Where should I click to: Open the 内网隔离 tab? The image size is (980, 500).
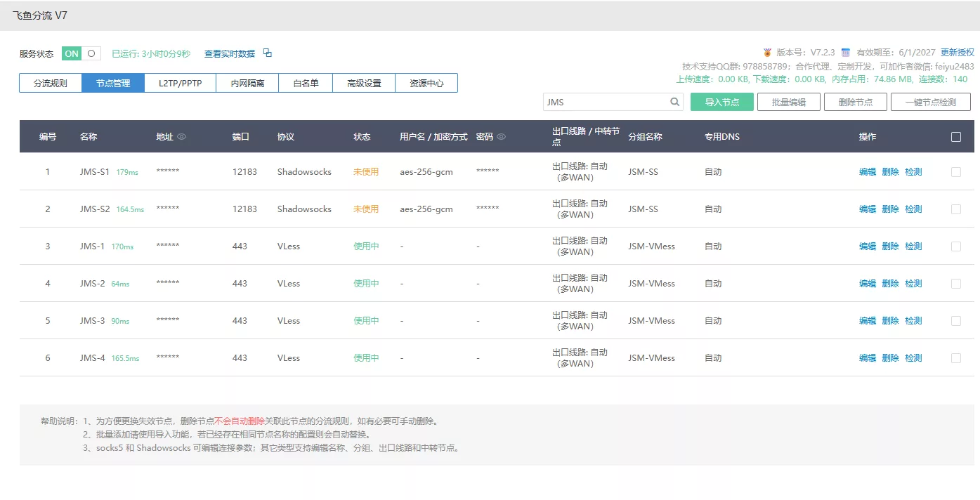247,83
